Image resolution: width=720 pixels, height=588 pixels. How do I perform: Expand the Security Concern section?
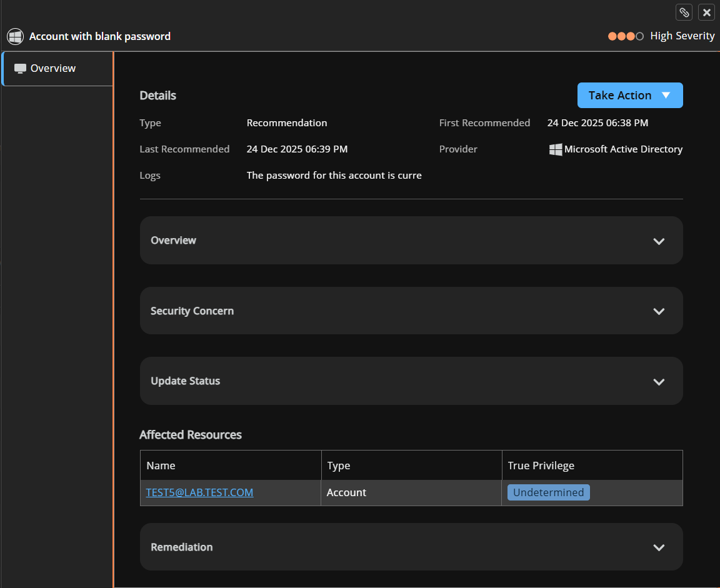click(659, 311)
